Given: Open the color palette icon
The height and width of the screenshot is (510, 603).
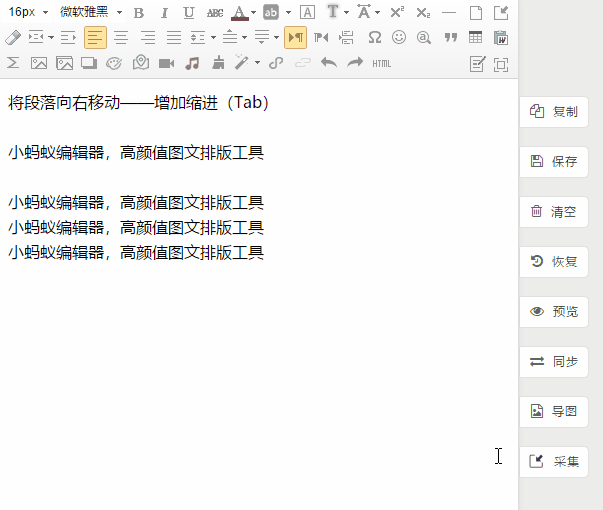Looking at the screenshot, I should point(114,63).
